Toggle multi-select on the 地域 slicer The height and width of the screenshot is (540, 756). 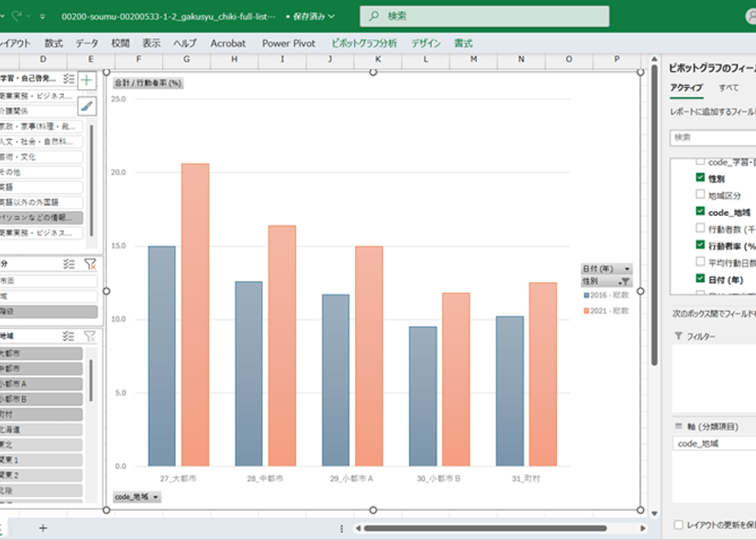point(69,336)
